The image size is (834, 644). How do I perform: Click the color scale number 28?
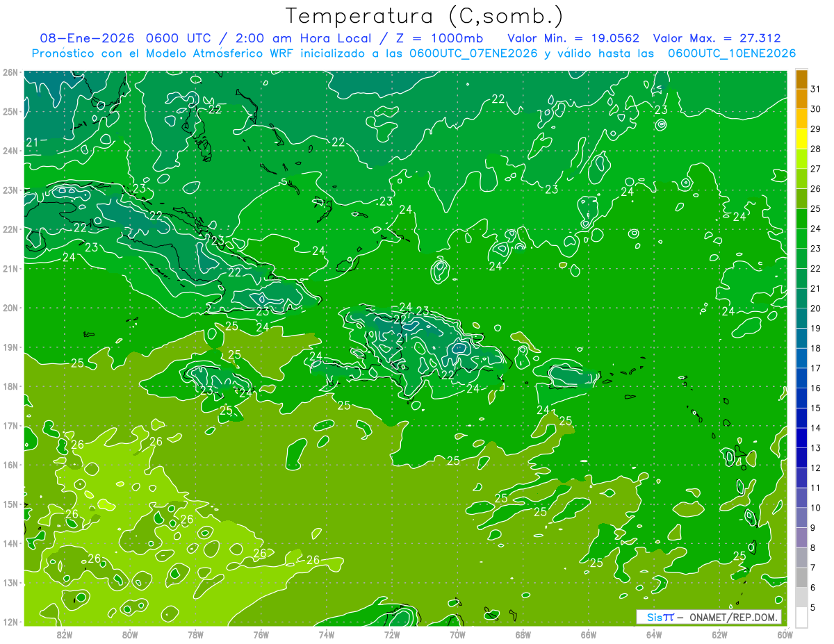pos(816,149)
